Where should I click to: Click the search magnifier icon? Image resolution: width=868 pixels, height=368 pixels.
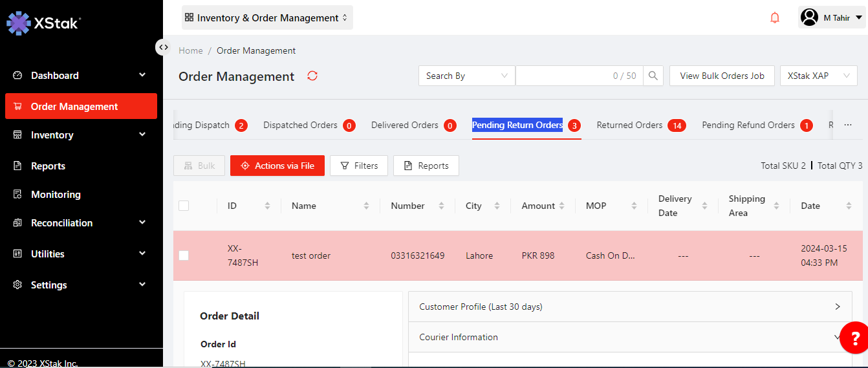(x=653, y=76)
